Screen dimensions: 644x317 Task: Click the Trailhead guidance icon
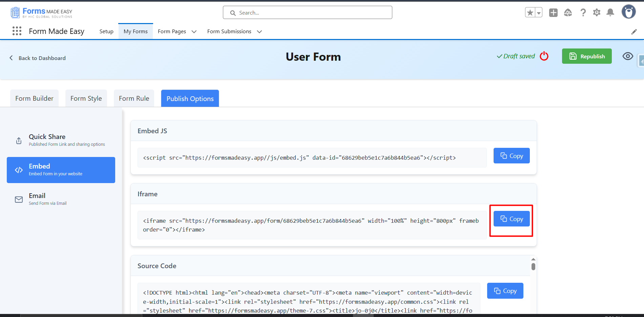(x=568, y=13)
